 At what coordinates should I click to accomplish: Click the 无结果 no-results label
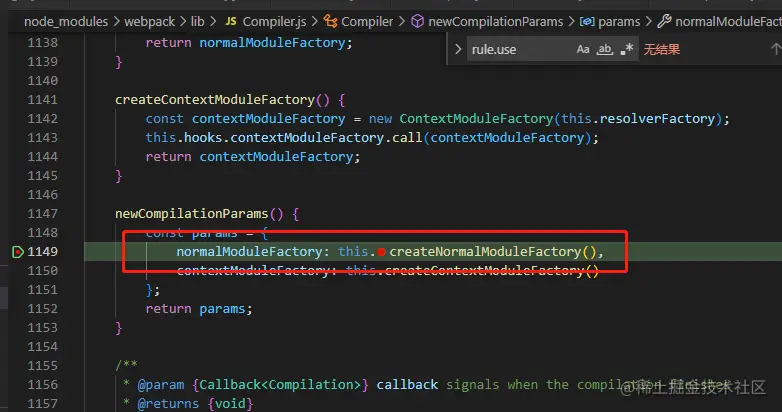[662, 49]
